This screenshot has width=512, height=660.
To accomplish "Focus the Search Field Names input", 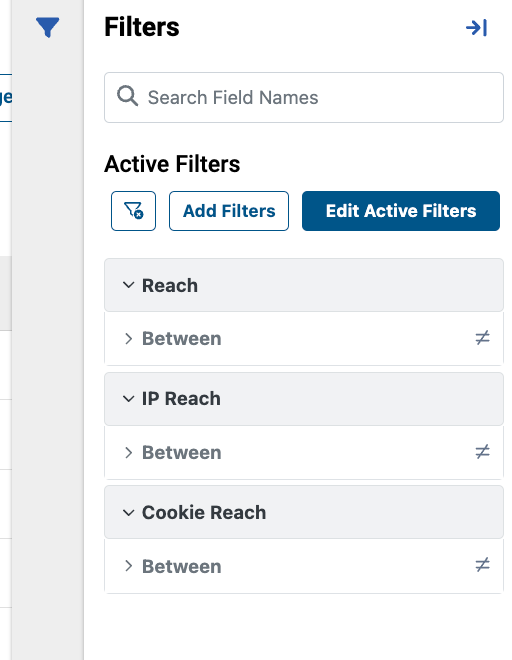I will tap(304, 97).
